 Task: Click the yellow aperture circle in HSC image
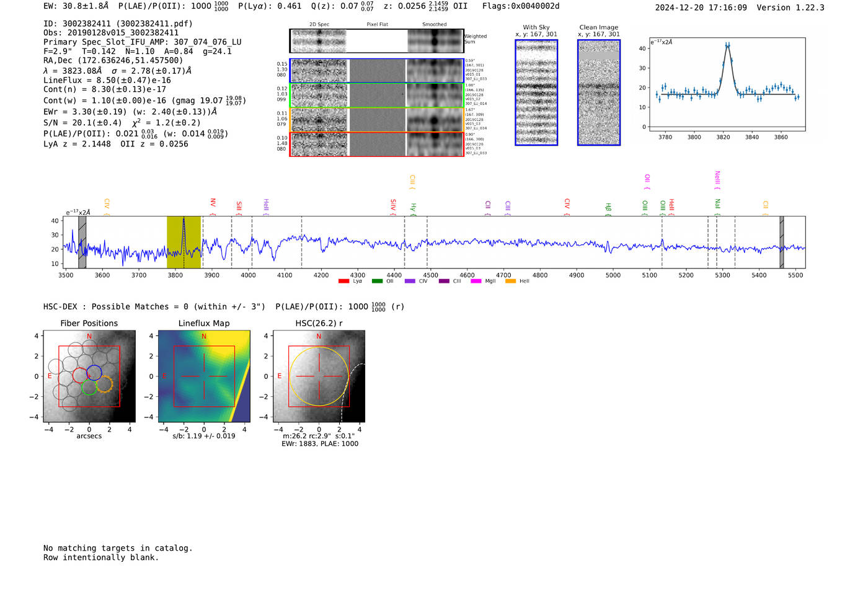[x=319, y=376]
